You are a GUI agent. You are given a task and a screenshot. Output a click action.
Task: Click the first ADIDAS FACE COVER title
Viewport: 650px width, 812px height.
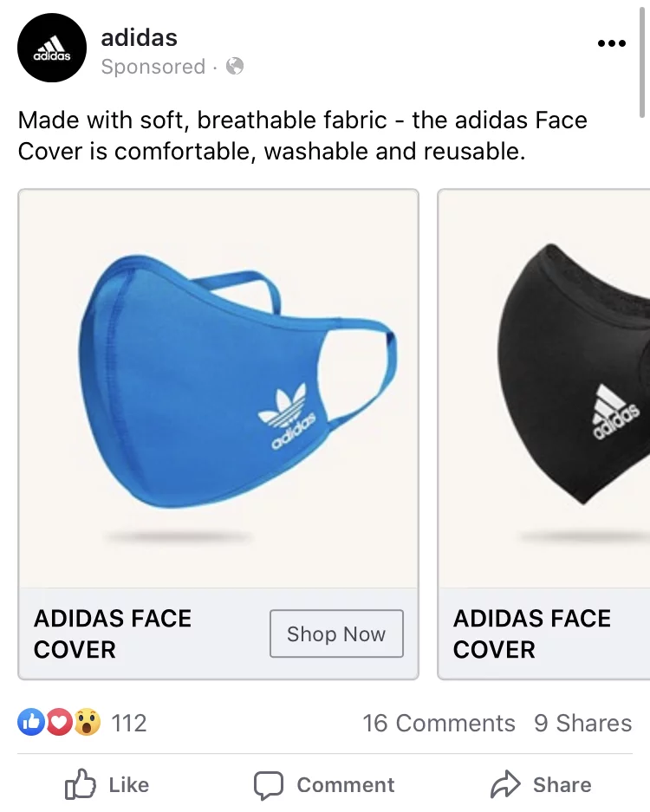pos(113,633)
